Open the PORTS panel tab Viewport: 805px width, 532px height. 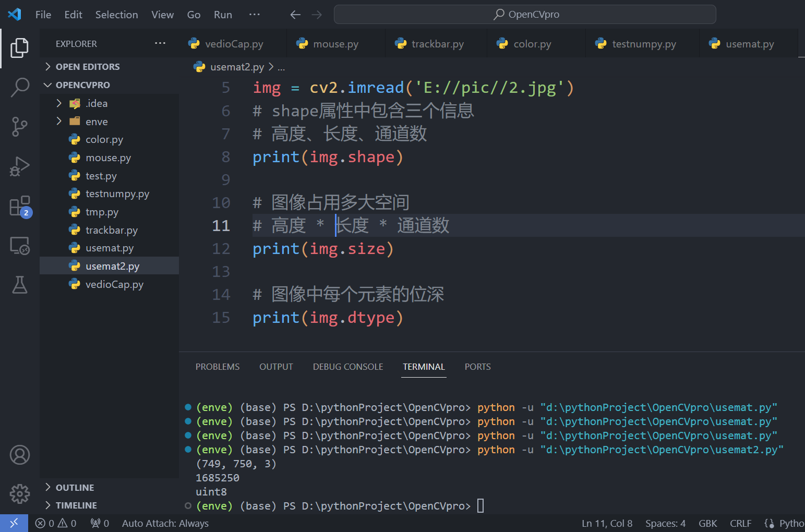[x=477, y=367]
